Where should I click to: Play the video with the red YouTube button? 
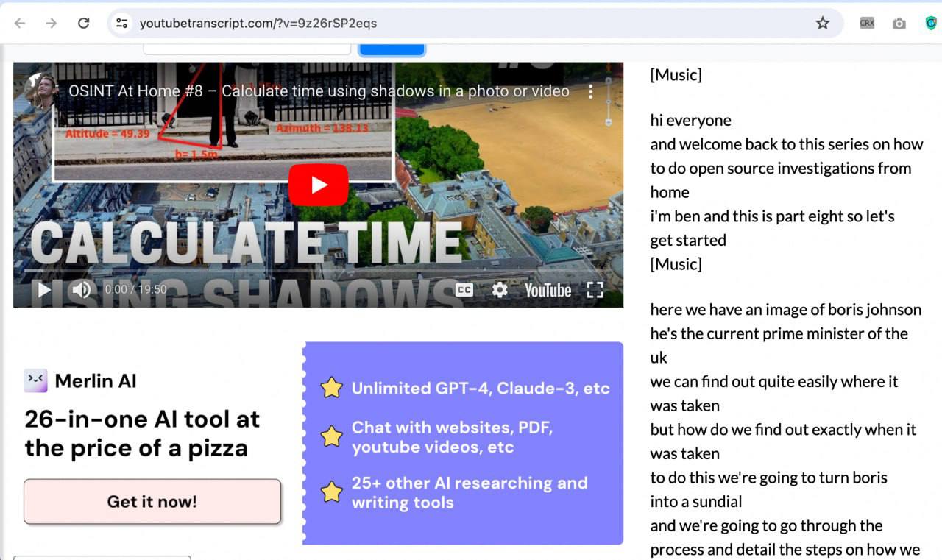pyautogui.click(x=318, y=185)
